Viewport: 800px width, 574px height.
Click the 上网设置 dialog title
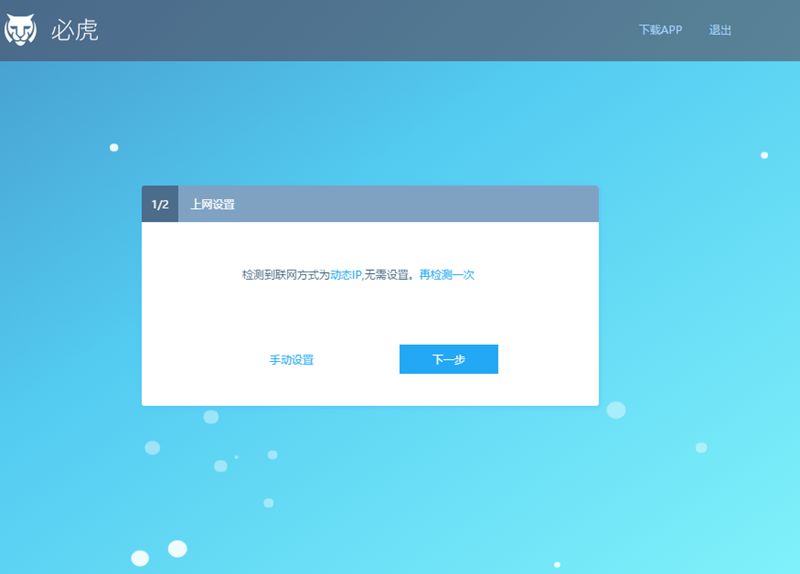point(212,204)
